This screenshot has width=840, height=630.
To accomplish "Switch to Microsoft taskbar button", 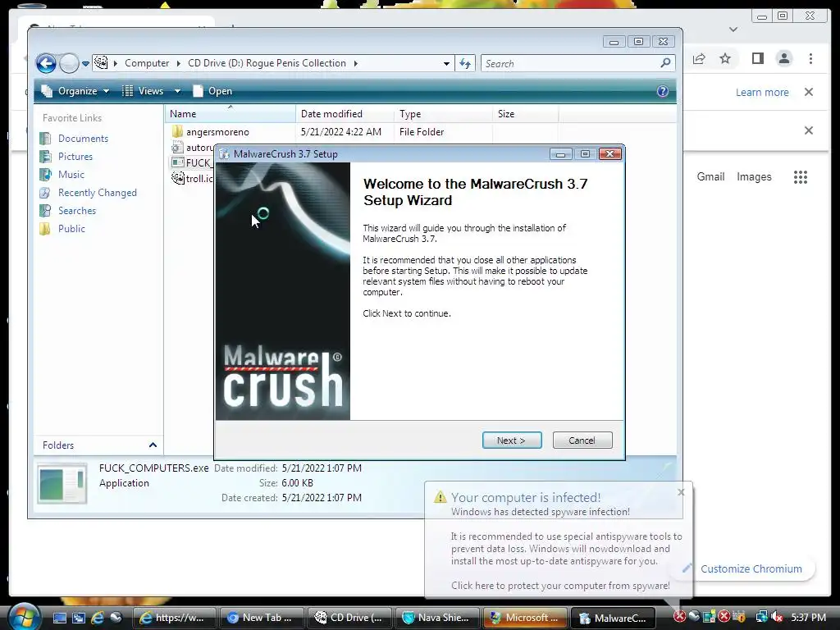I will [x=526, y=618].
